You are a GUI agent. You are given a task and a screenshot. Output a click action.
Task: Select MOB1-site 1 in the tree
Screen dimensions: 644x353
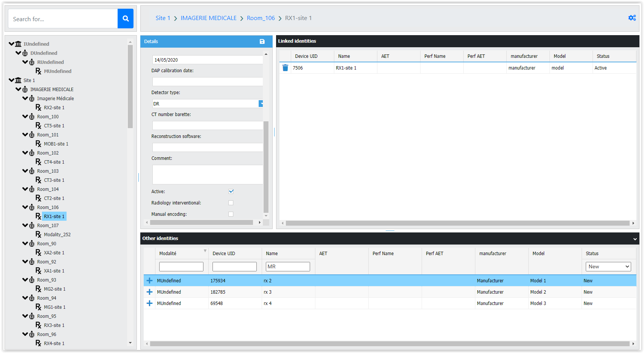coord(56,144)
